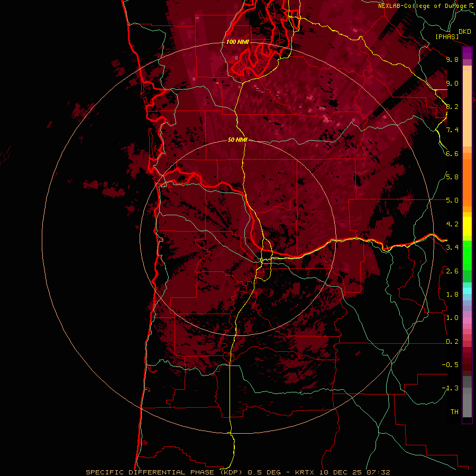Click the NEXLAB-College of DuPage credit text
476x476 pixels.
pyautogui.click(x=422, y=6)
